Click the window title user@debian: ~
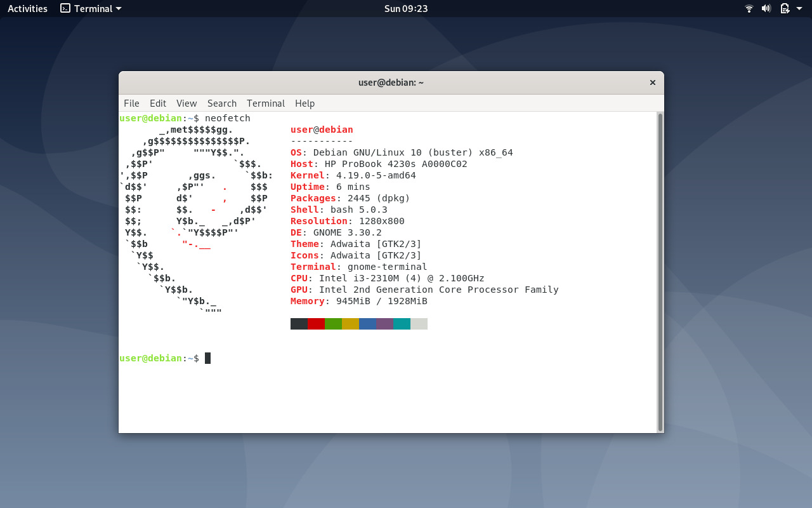Screen dimensions: 812x508 (391, 83)
